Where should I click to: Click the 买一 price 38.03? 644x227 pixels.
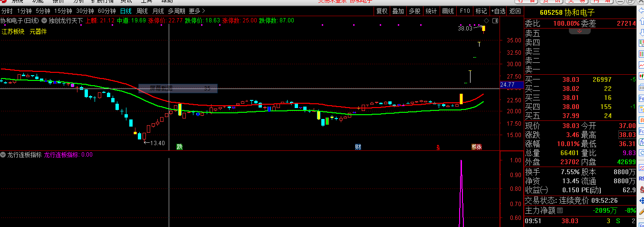click(570, 79)
